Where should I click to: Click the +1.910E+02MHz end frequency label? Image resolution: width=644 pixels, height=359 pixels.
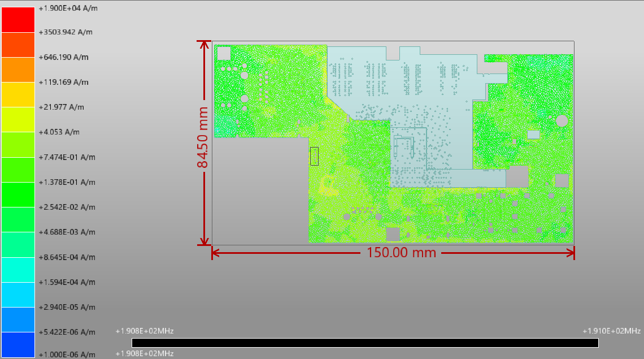(x=611, y=331)
